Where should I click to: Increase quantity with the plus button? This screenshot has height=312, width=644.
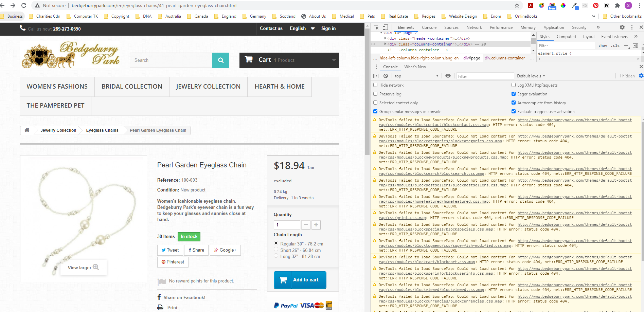click(x=316, y=225)
